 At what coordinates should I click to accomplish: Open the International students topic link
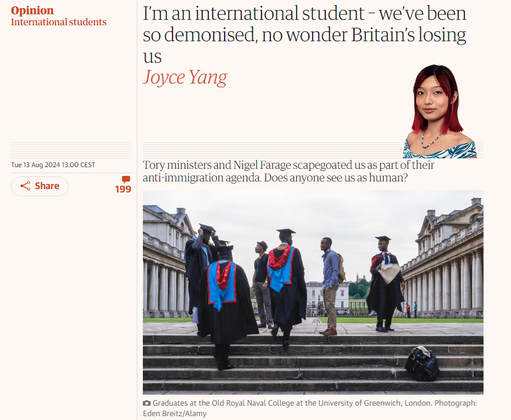pos(59,22)
